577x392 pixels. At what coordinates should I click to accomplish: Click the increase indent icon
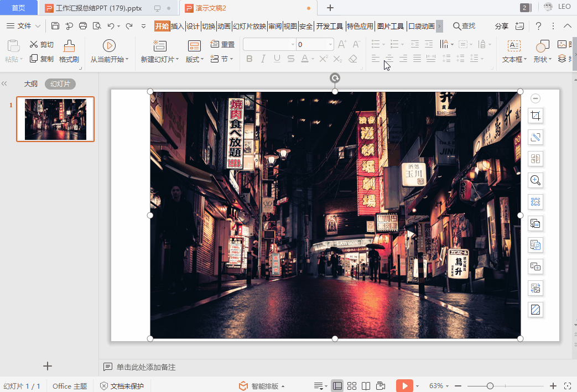click(x=428, y=44)
